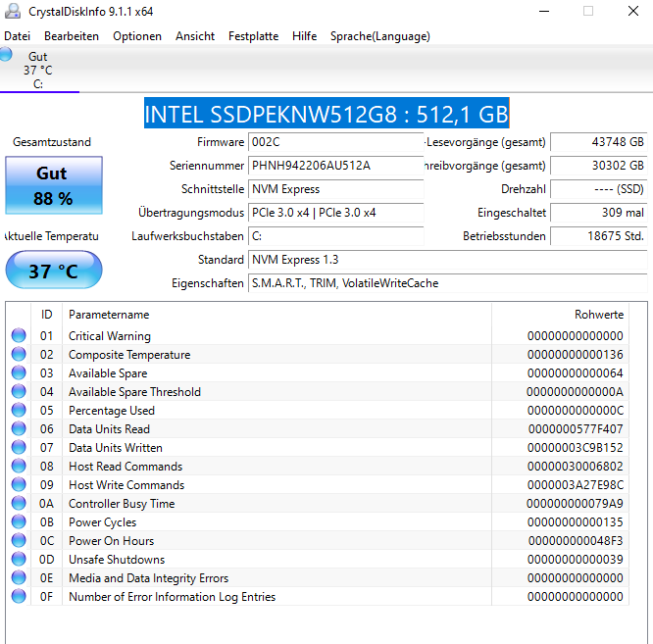The height and width of the screenshot is (644, 653).
Task: Open the Festplatte menu
Action: tap(253, 36)
